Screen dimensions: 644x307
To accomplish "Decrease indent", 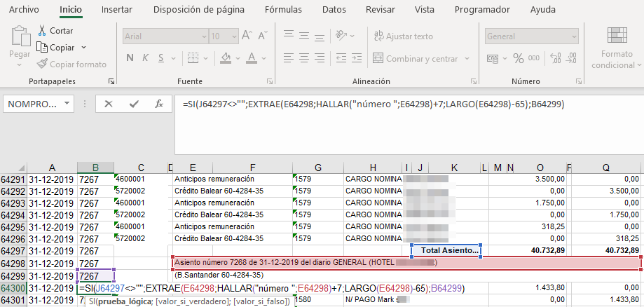I will 341,58.
